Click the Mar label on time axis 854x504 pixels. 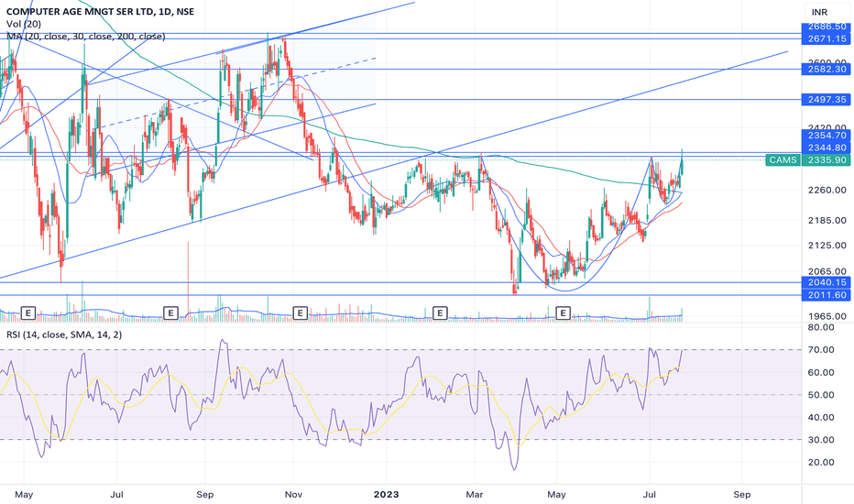475,495
